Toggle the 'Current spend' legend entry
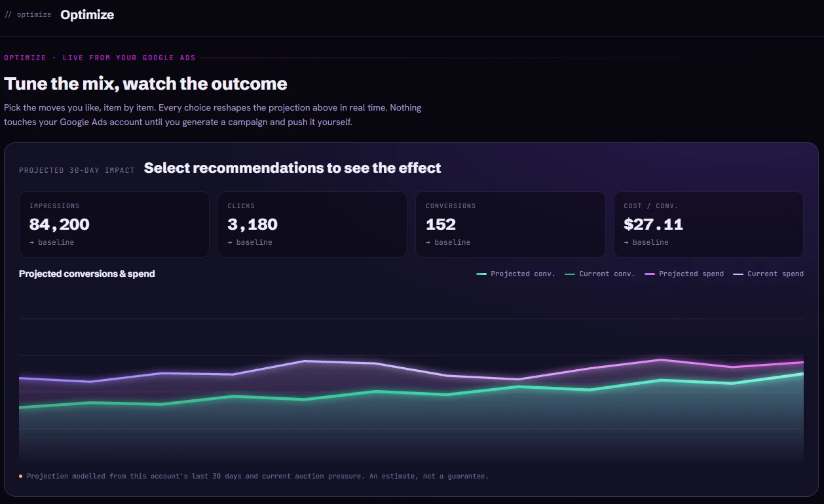 coord(768,274)
